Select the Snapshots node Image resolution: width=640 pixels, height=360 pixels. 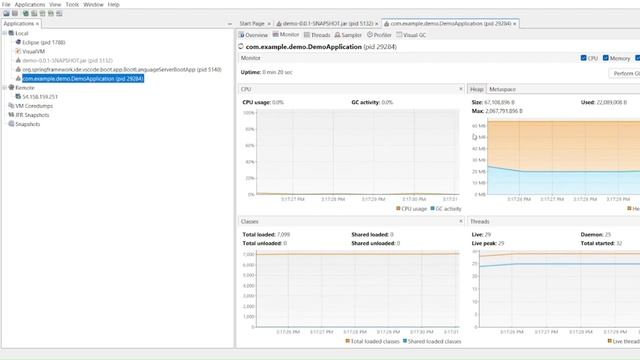[28, 124]
